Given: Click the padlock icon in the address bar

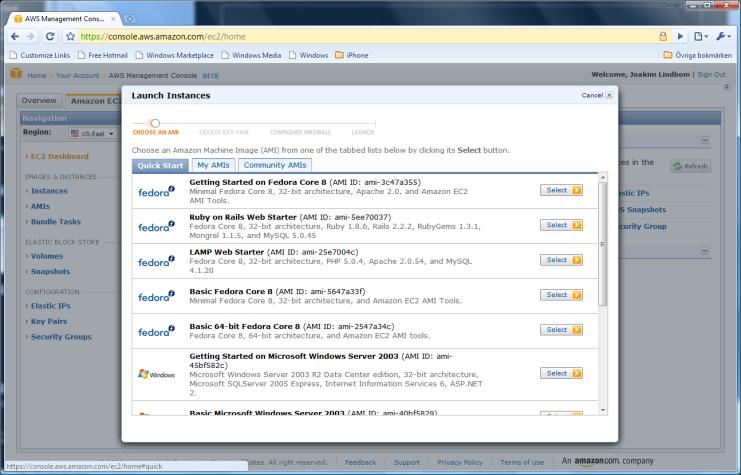Looking at the screenshot, I should tap(663, 36).
